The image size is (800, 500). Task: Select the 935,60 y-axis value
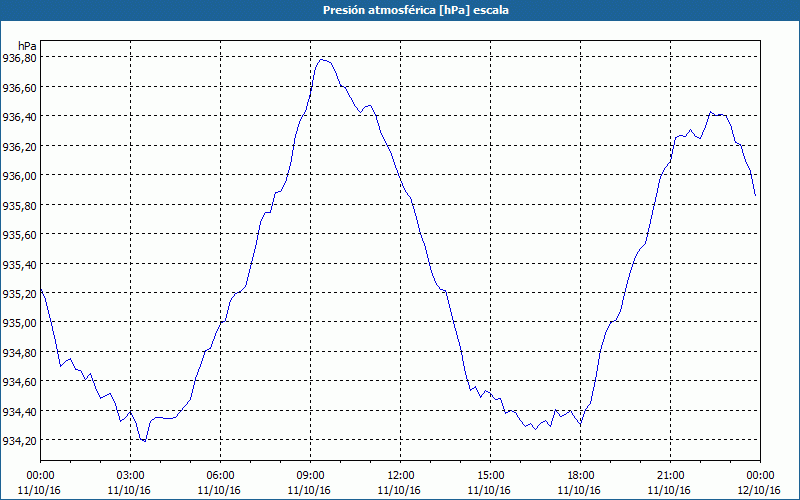[x=19, y=235]
